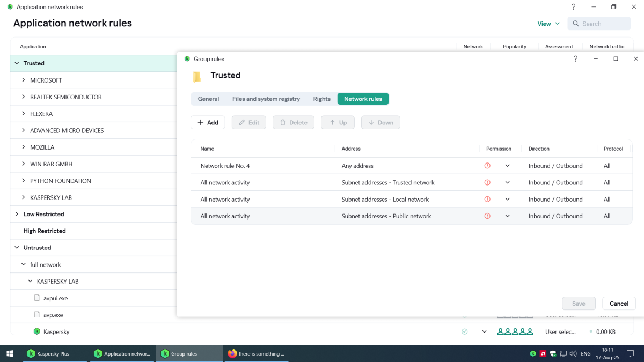Image resolution: width=644 pixels, height=362 pixels.
Task: Click the AMD tray icon
Action: (543, 354)
